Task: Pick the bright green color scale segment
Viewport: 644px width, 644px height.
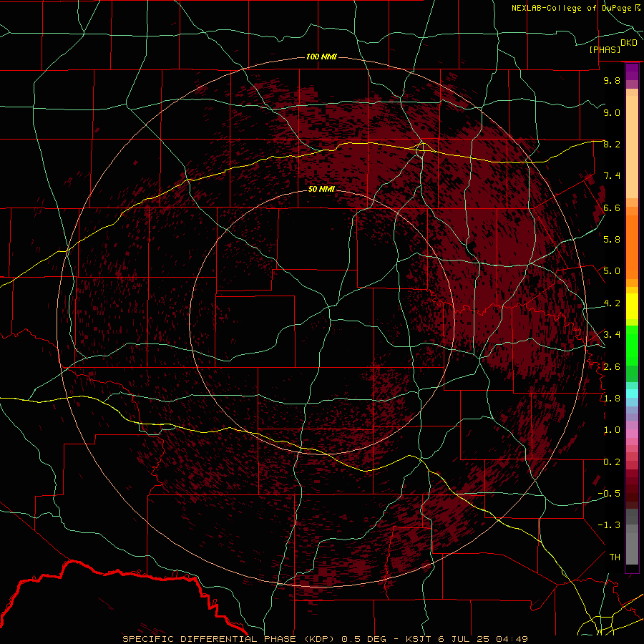Action: pos(632,345)
